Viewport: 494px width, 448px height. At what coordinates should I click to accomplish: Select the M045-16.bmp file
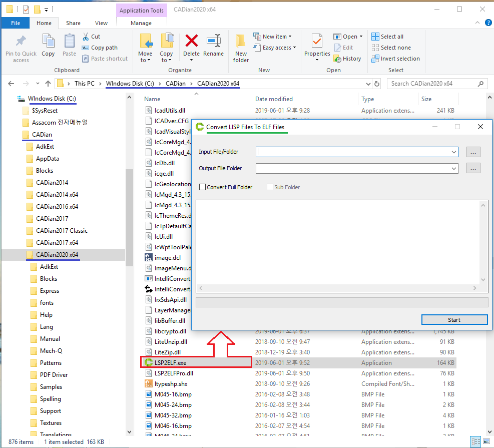(173, 394)
